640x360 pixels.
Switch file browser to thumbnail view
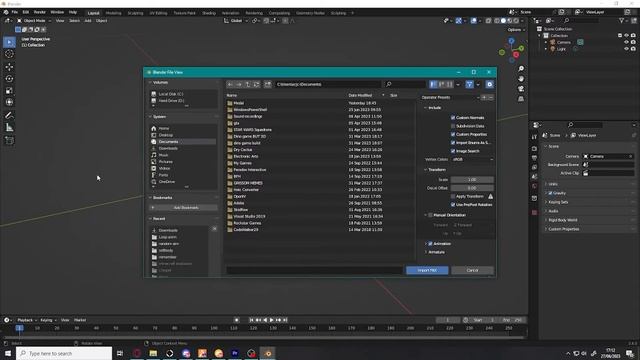[x=449, y=84]
